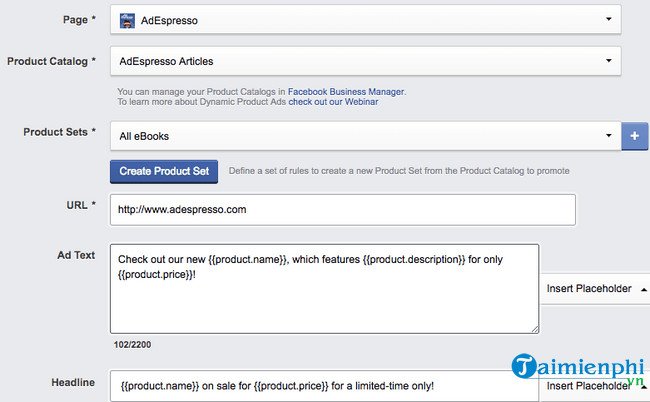The width and height of the screenshot is (650, 402).
Task: Click the AdEspresso page thumbnail icon
Action: [x=127, y=19]
